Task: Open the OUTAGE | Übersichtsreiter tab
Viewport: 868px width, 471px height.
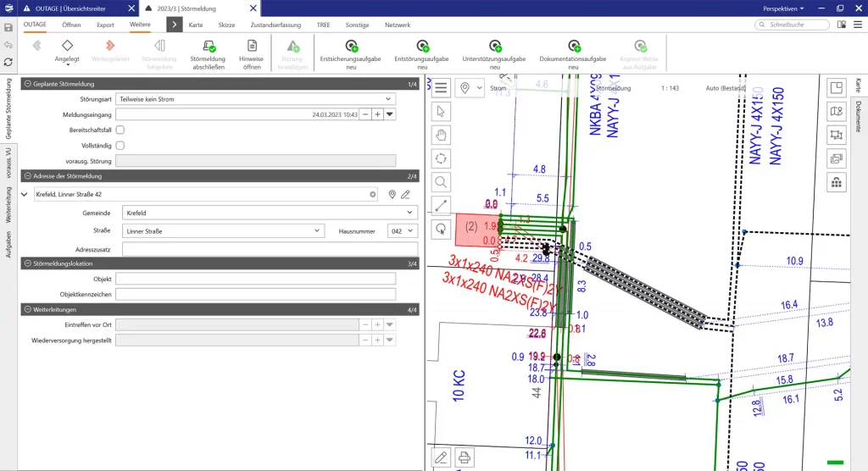Action: click(70, 8)
